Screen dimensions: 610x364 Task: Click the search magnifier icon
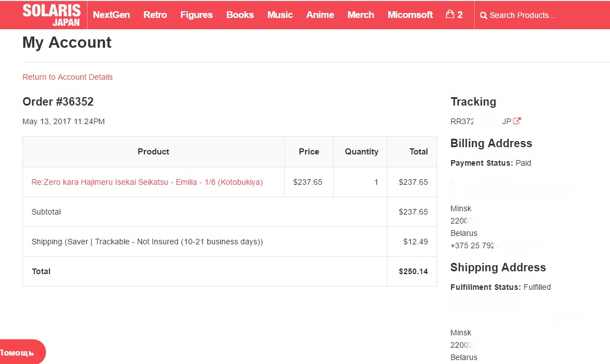484,16
